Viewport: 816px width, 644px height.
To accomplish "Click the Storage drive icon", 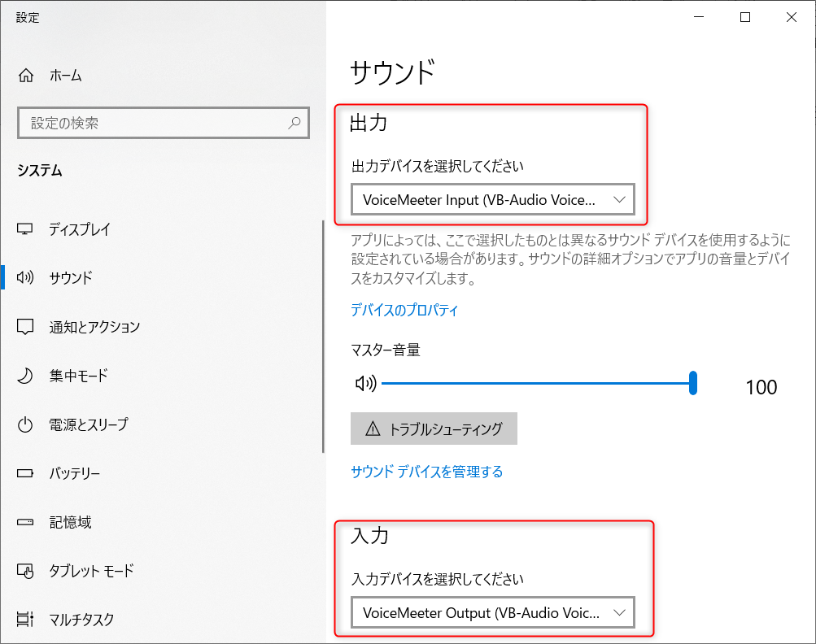I will (x=25, y=522).
